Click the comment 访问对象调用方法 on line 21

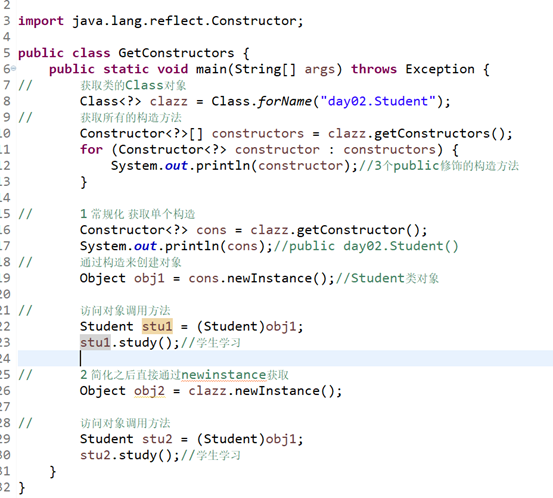[x=125, y=310]
